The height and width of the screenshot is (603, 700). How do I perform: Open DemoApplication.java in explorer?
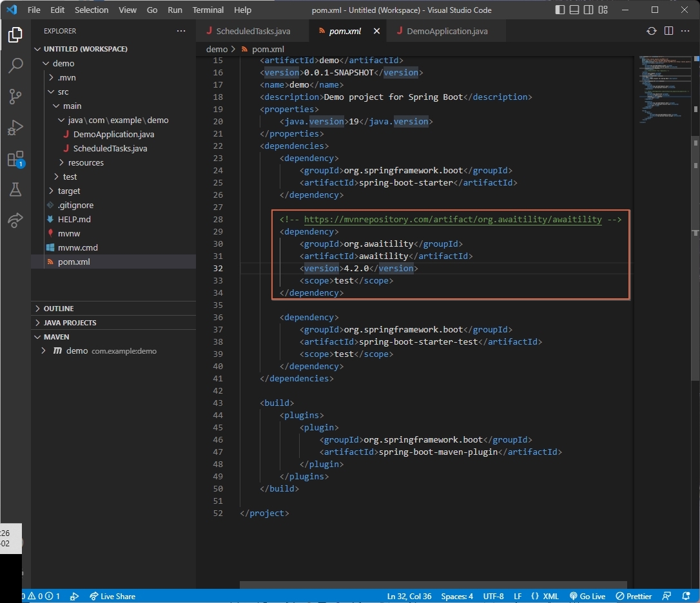click(x=113, y=135)
